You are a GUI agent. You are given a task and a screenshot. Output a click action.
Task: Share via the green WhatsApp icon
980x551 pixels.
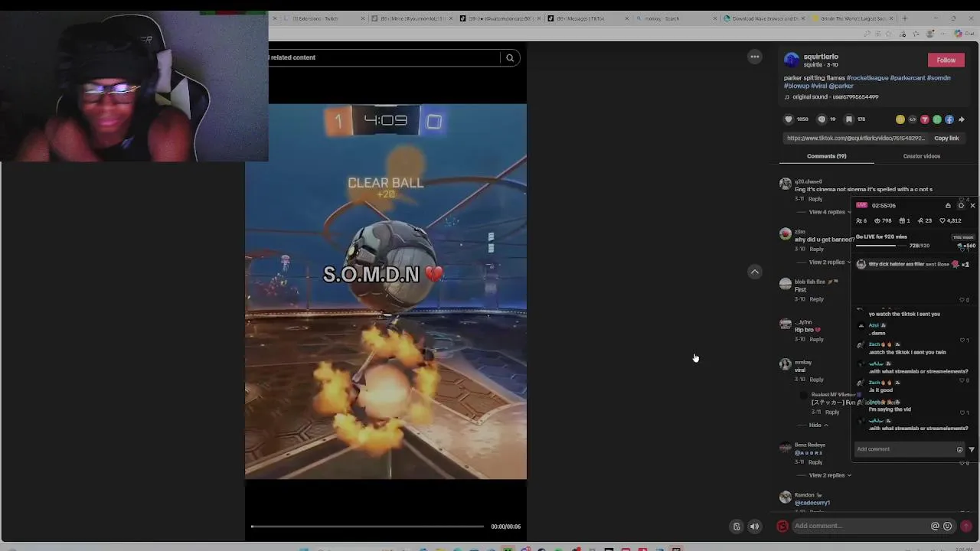(937, 119)
